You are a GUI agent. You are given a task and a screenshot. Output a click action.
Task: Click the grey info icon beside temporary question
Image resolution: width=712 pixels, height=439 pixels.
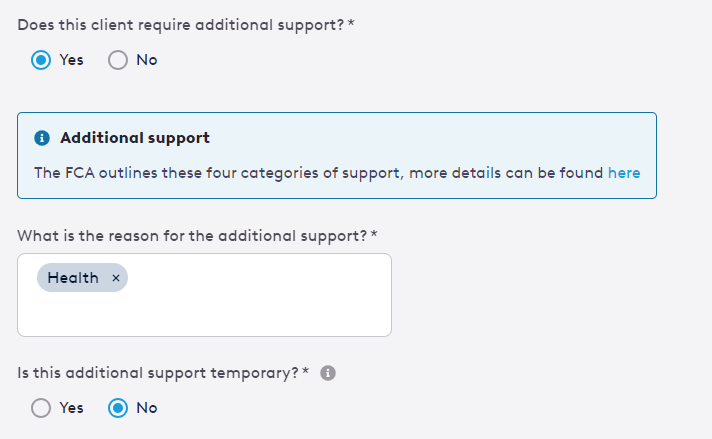tap(328, 373)
